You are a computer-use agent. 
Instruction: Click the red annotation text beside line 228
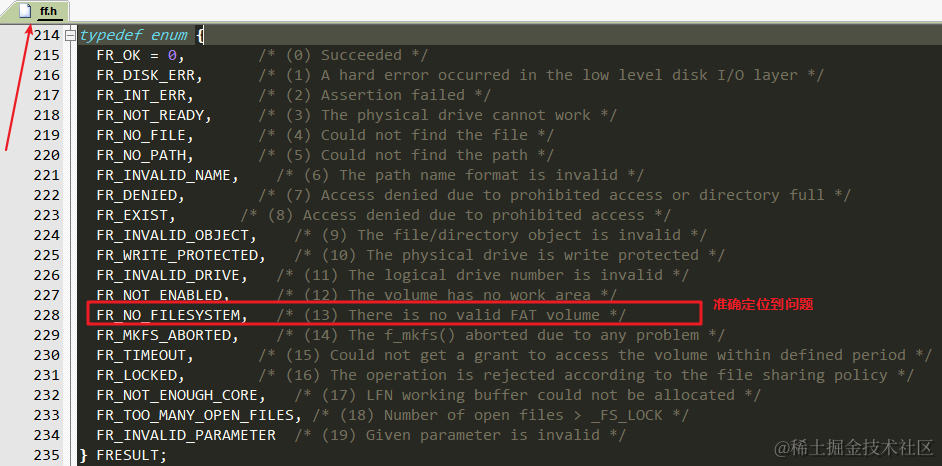[x=763, y=304]
